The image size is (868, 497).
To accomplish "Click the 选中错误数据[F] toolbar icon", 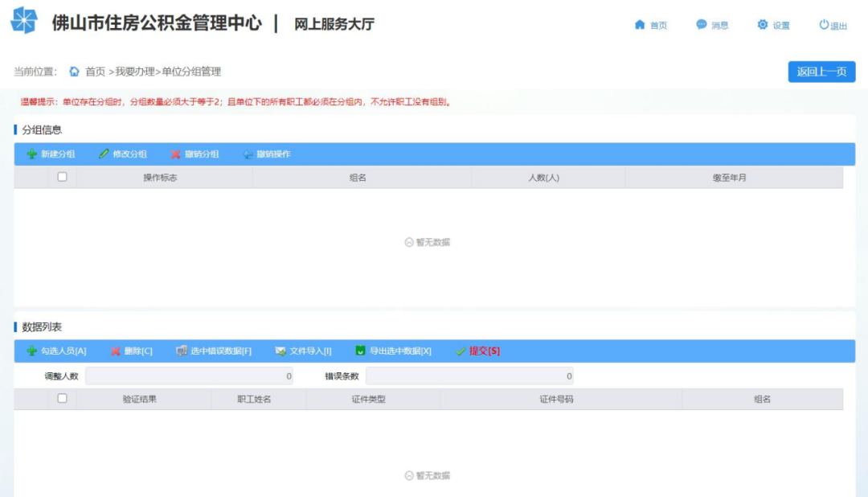I will click(182, 351).
